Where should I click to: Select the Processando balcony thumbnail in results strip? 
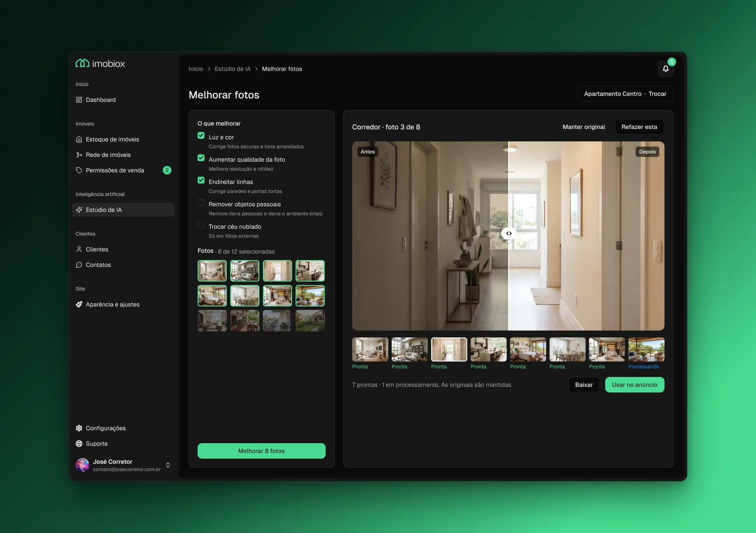coord(646,349)
